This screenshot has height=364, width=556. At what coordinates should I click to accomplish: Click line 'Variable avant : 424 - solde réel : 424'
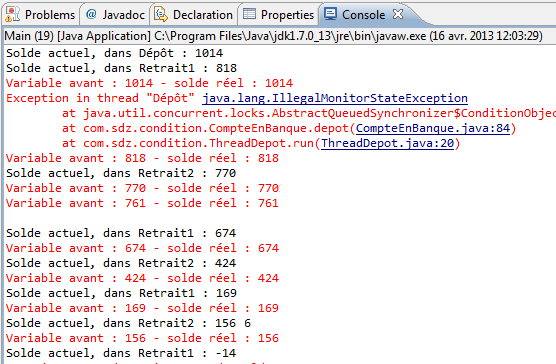(142, 278)
